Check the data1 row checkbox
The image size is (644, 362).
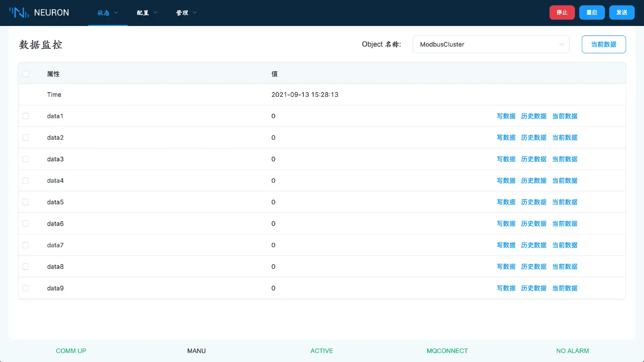[26, 116]
